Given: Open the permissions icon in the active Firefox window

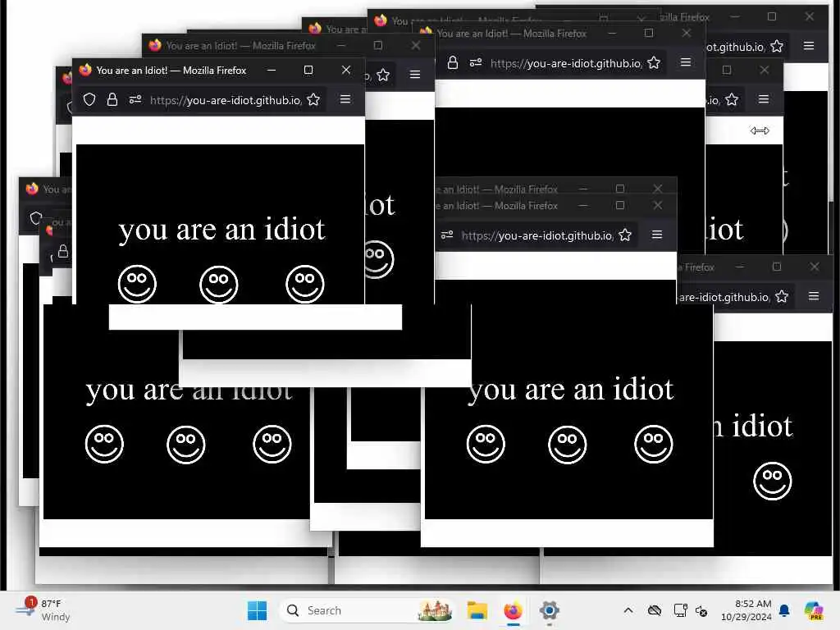Looking at the screenshot, I should (x=135, y=99).
